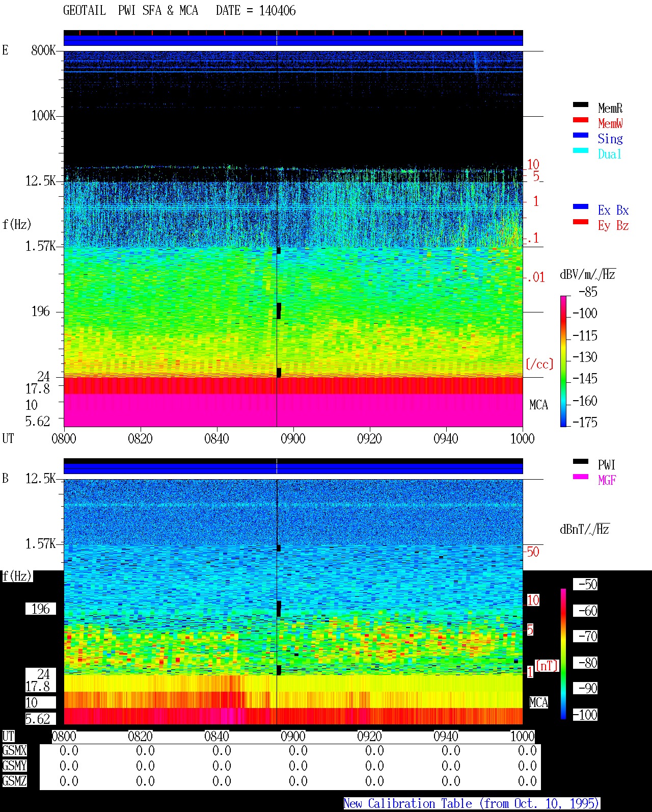The height and width of the screenshot is (812, 652).
Task: Click the 12.5K label on the B panel axis
Action: pos(40,479)
